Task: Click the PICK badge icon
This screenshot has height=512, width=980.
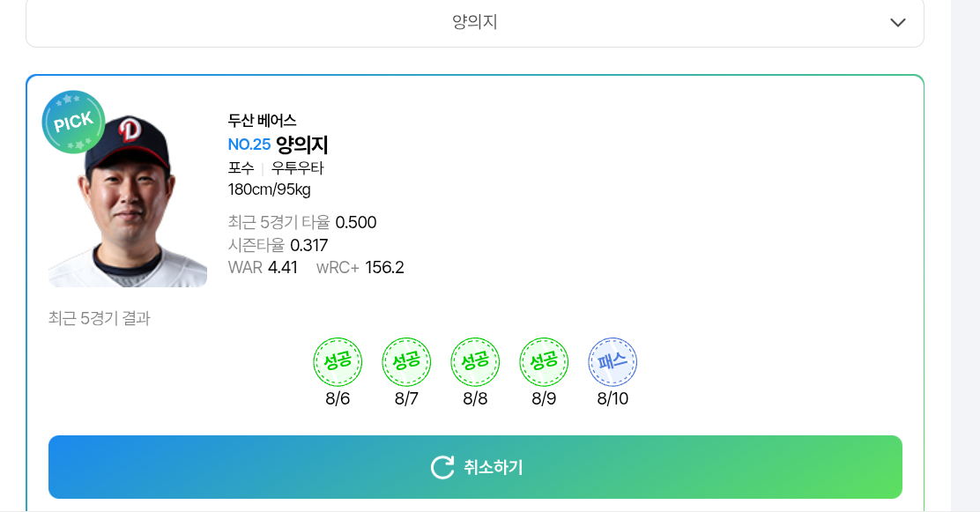Action: click(x=73, y=122)
